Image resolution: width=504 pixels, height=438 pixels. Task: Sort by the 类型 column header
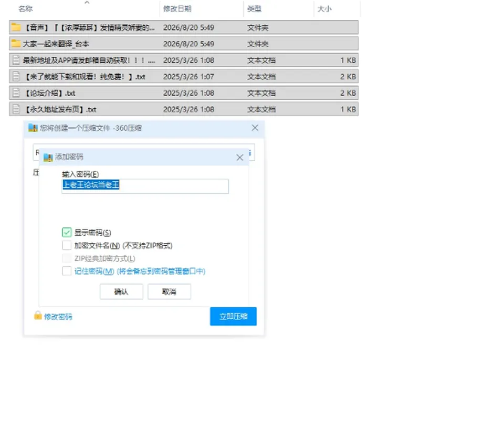click(254, 9)
